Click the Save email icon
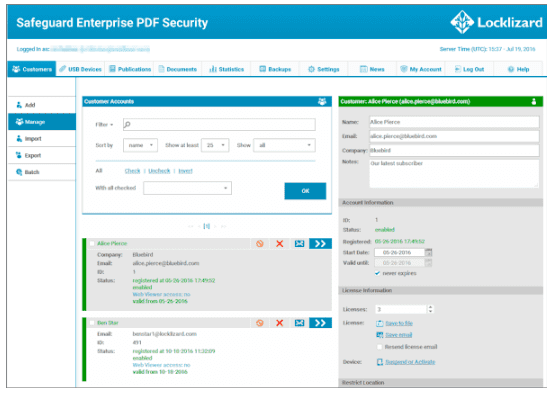This screenshot has width=554, height=397. point(380,334)
